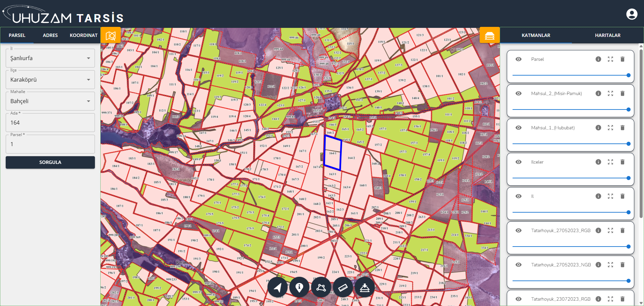Image resolution: width=644 pixels, height=306 pixels.
Task: Delete the Mahsul_2_(Misir-Pamuk) layer
Action: coord(623,93)
